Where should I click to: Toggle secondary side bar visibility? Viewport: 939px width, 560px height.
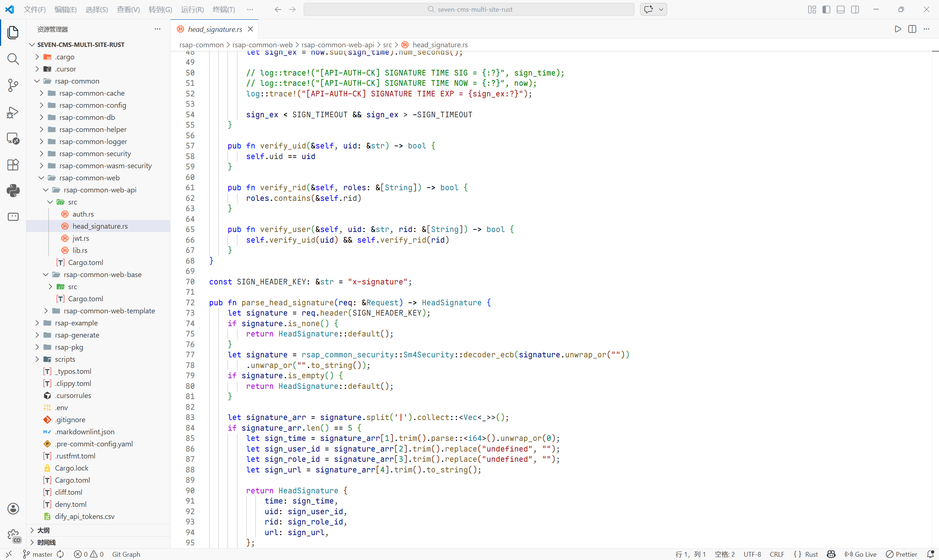coord(855,10)
